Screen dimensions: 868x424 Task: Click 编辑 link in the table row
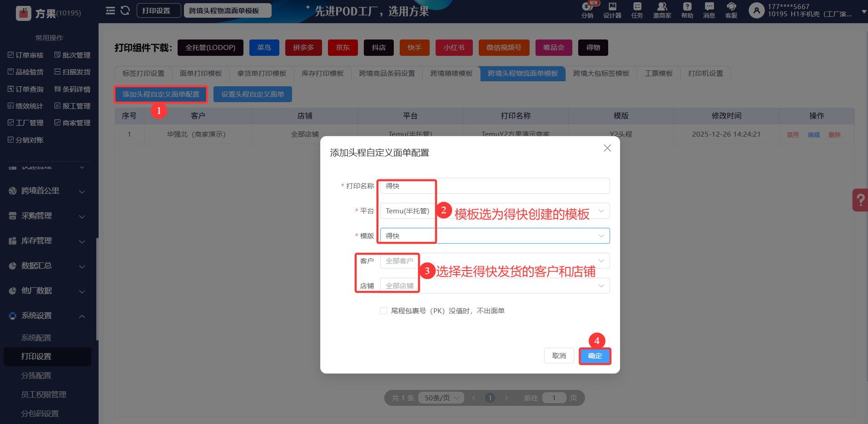coord(814,135)
